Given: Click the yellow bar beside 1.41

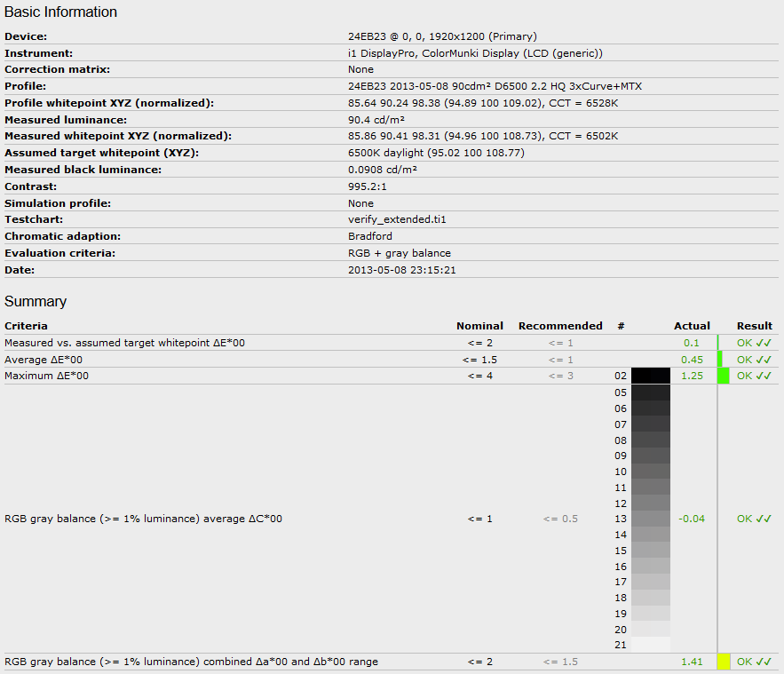Looking at the screenshot, I should (x=724, y=662).
